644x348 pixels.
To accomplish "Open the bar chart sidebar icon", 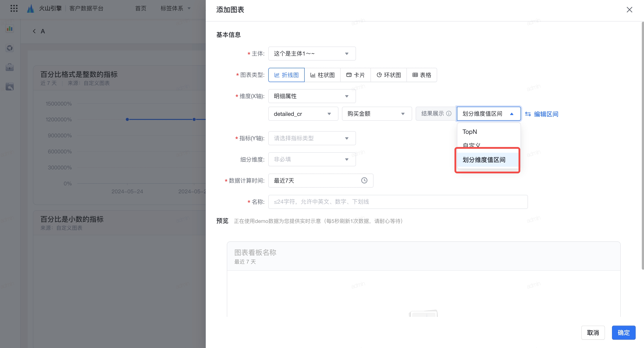I will pos(10,29).
